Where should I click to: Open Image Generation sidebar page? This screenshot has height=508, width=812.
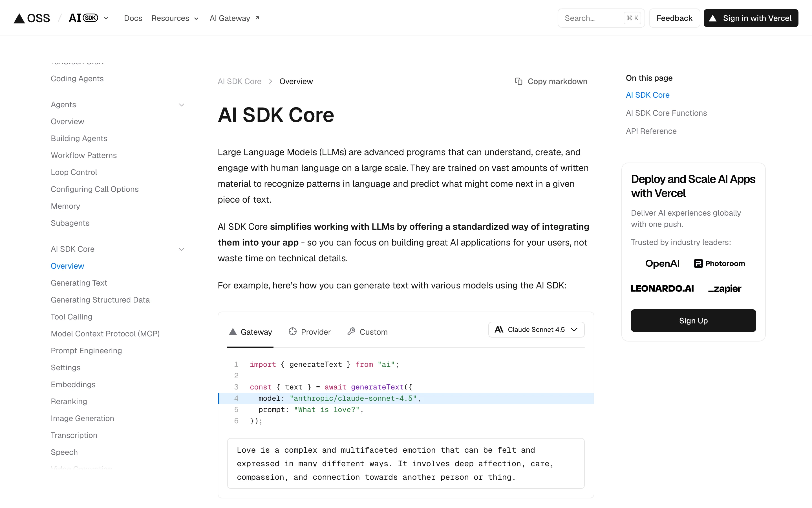[x=83, y=419]
